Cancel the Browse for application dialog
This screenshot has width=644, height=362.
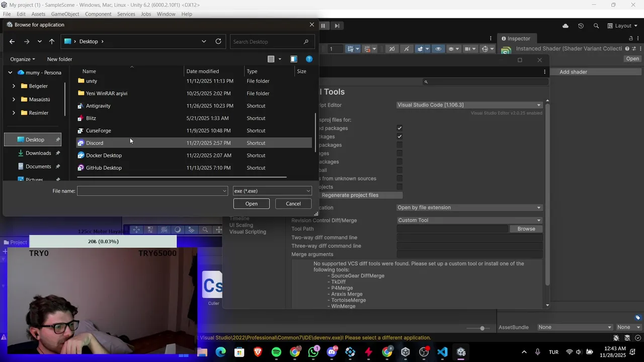click(x=293, y=204)
